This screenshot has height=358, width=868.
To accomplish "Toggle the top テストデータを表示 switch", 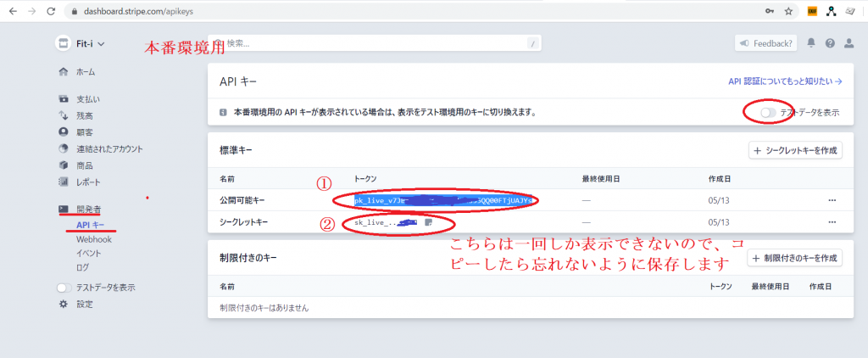I will click(x=768, y=113).
